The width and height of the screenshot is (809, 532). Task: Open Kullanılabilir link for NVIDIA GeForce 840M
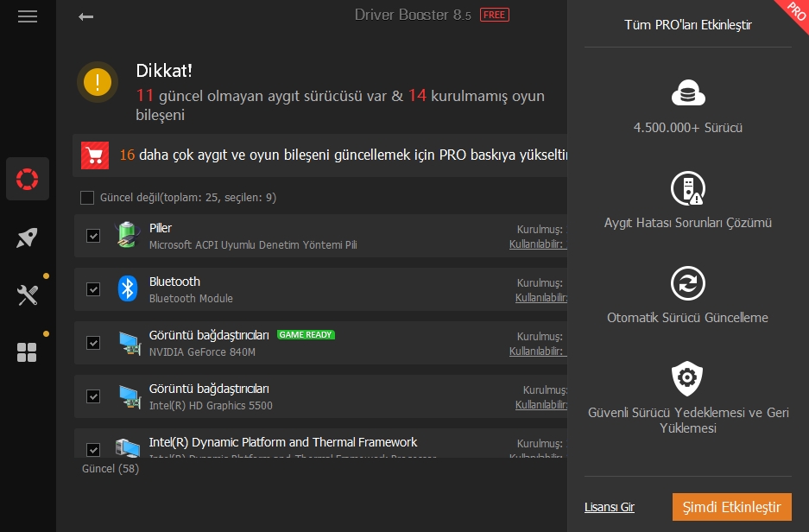[x=538, y=351]
